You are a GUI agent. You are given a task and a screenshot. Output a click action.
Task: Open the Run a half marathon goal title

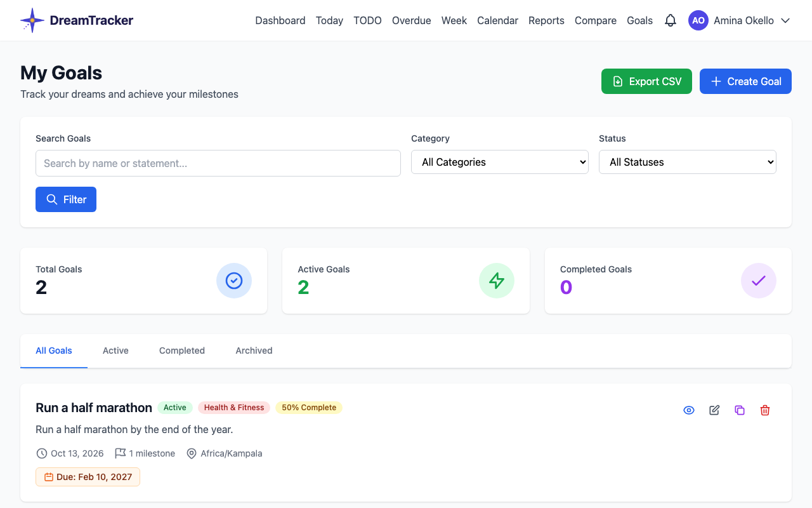pos(94,408)
